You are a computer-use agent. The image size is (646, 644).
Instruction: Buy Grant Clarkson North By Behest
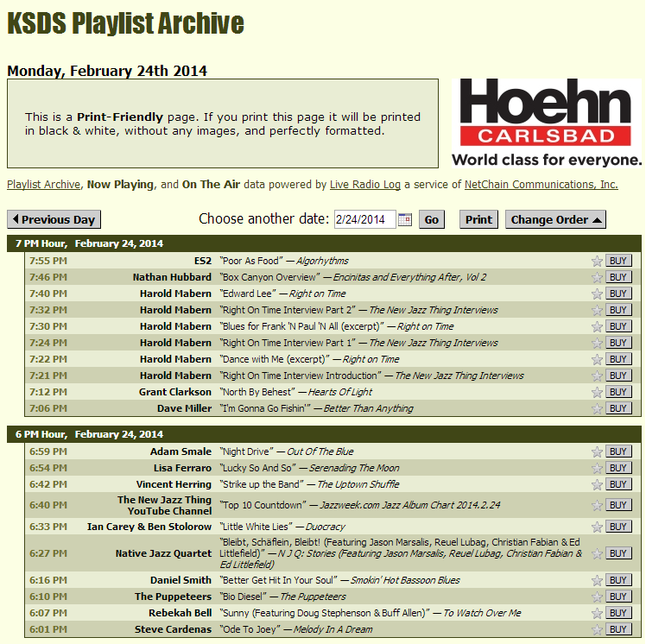pyautogui.click(x=618, y=392)
